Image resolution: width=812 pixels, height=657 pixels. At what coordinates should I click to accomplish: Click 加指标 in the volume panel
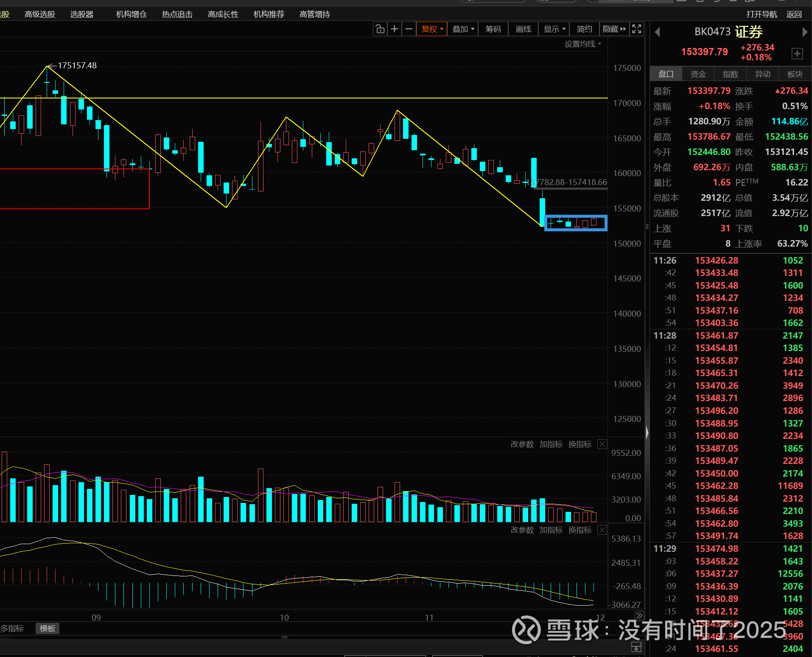coord(551,444)
